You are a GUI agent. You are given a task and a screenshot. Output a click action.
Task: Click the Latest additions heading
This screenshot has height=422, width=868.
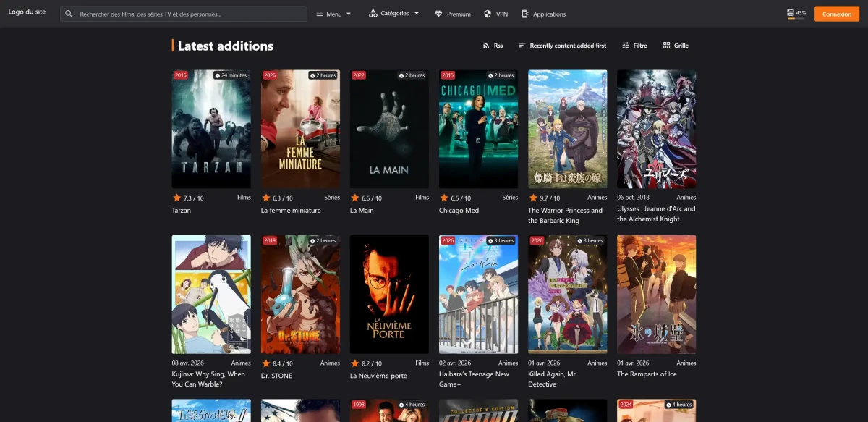226,46
